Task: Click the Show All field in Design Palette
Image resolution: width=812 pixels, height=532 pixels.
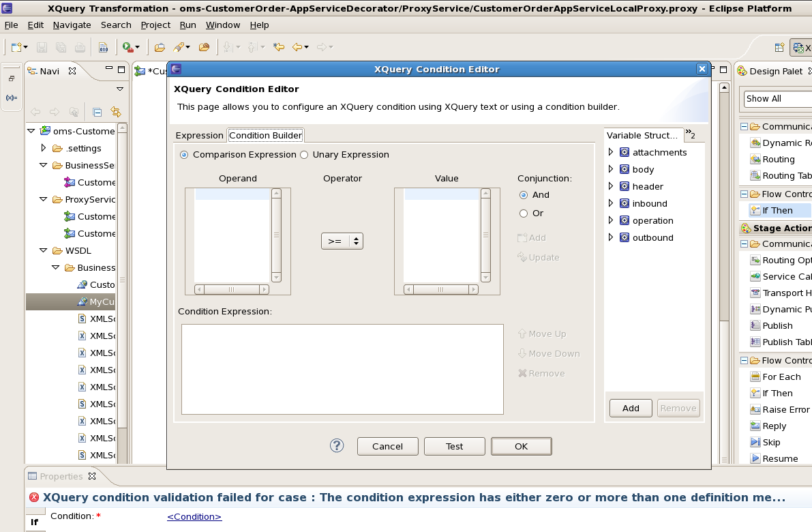Action: 779,99
